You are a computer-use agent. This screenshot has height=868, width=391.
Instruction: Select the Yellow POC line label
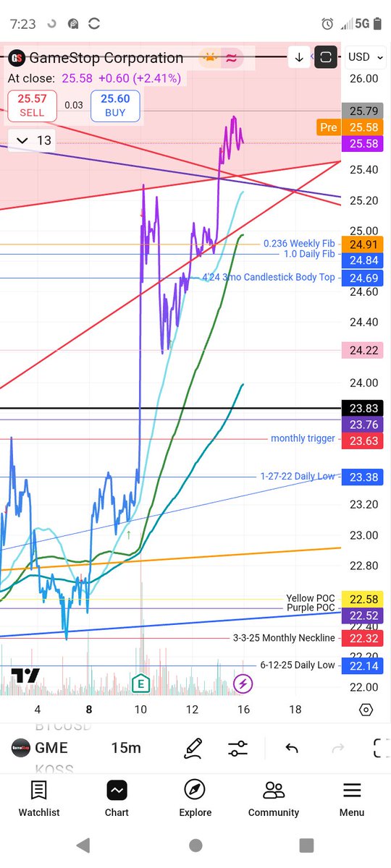(x=311, y=598)
